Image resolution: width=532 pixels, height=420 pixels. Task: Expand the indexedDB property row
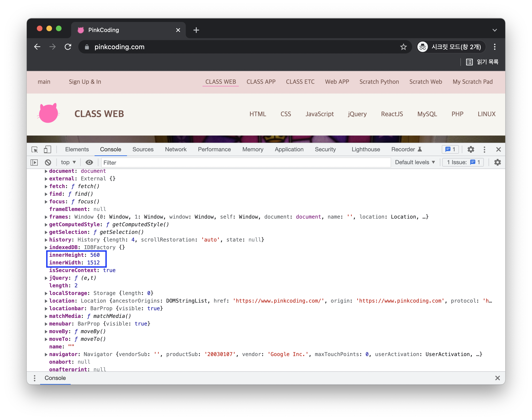[x=46, y=247]
